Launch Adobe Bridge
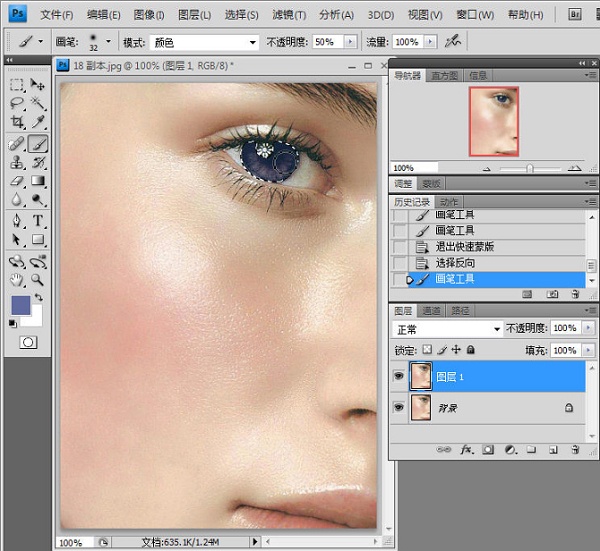Image resolution: width=600 pixels, height=551 pixels. [x=574, y=15]
